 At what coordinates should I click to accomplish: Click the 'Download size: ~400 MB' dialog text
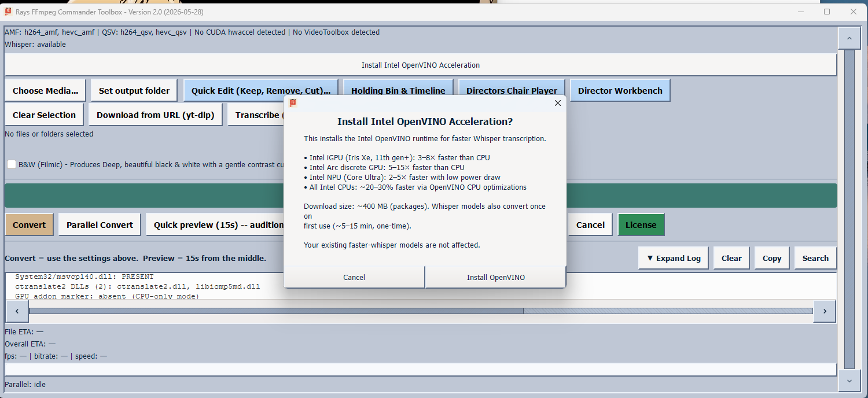(425, 216)
